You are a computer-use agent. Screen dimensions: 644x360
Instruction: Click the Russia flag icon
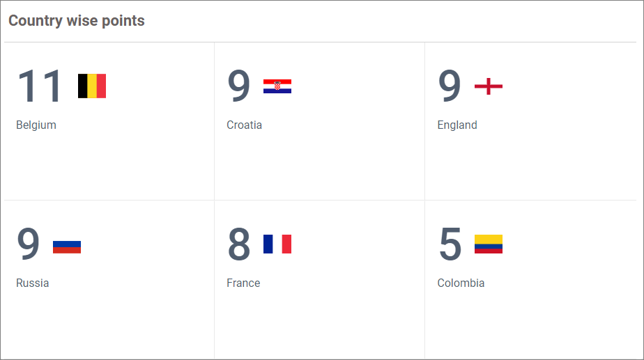point(67,247)
